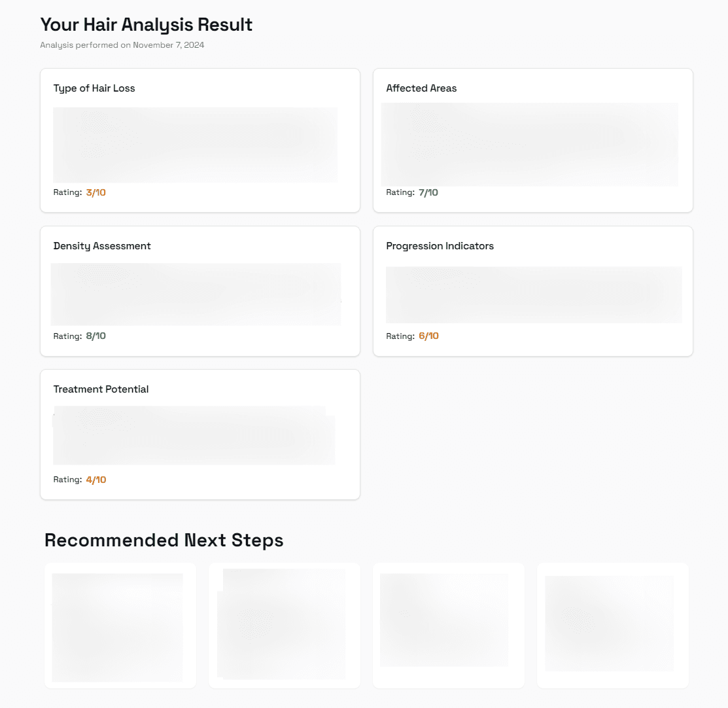Open the Progression Indicators card

point(533,291)
